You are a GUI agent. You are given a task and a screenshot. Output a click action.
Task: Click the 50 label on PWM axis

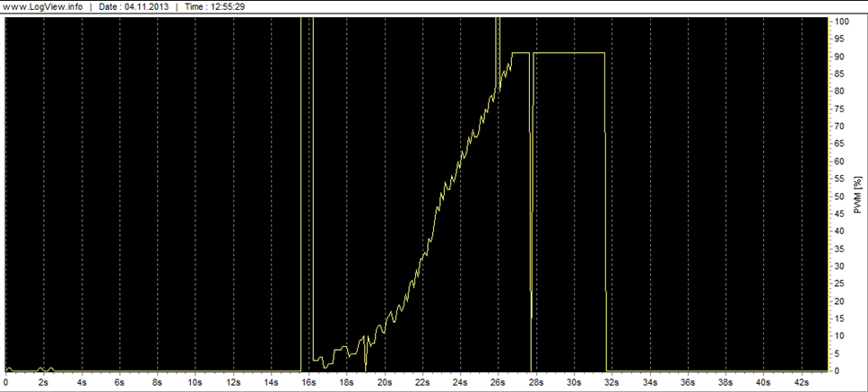(x=840, y=196)
